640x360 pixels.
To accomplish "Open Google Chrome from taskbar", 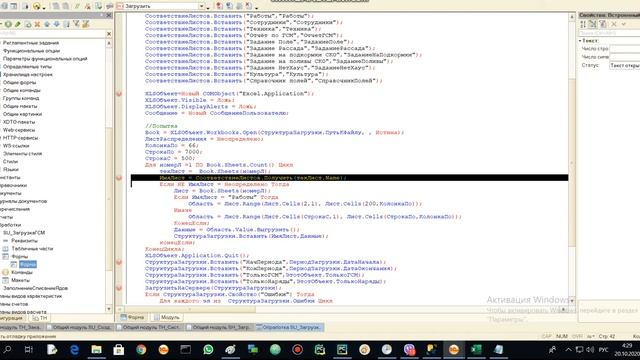I will coord(141,350).
